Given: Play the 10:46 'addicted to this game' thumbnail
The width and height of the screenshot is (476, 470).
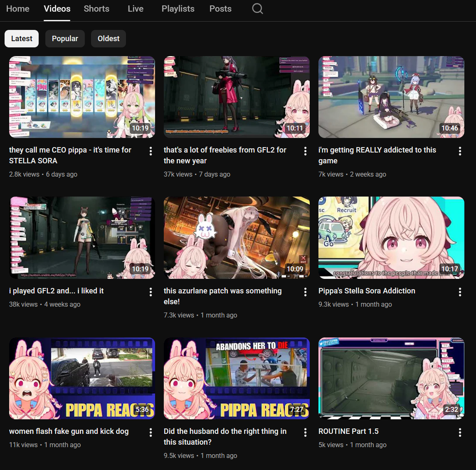Looking at the screenshot, I should point(391,97).
